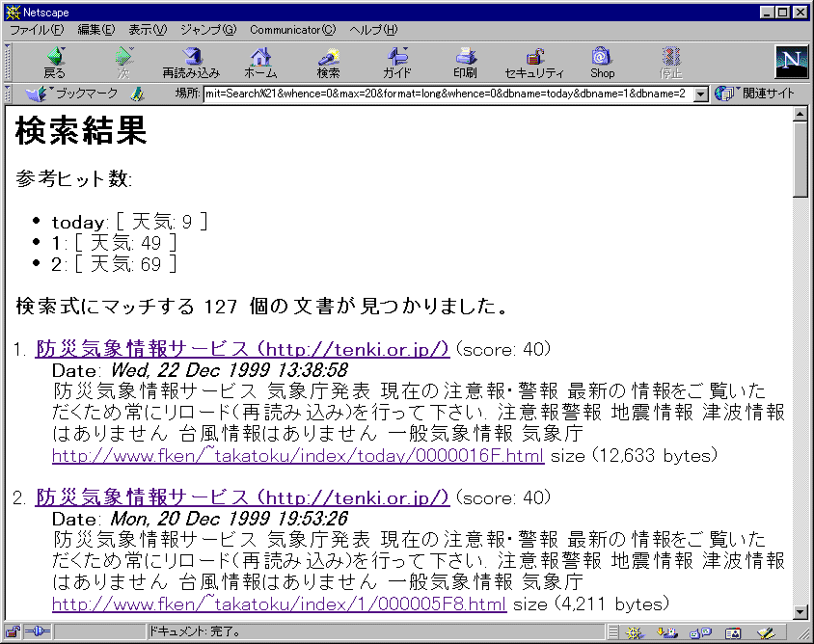This screenshot has height=644, width=814.
Task: Click the Shop toolbar icon
Action: point(602,63)
